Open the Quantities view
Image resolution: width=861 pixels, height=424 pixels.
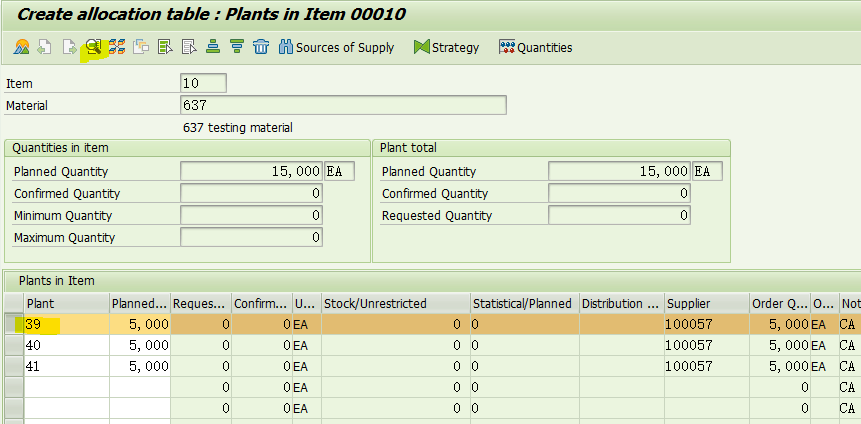[x=535, y=48]
